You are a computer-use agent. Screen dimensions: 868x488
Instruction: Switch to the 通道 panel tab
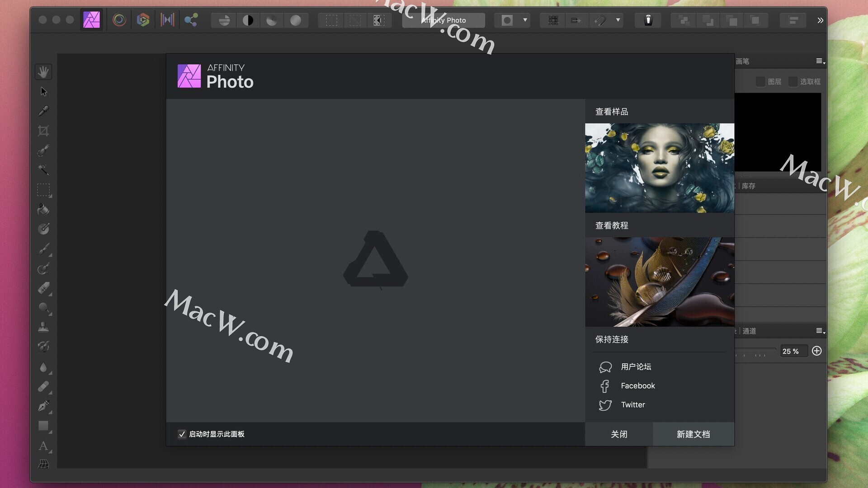pos(749,331)
